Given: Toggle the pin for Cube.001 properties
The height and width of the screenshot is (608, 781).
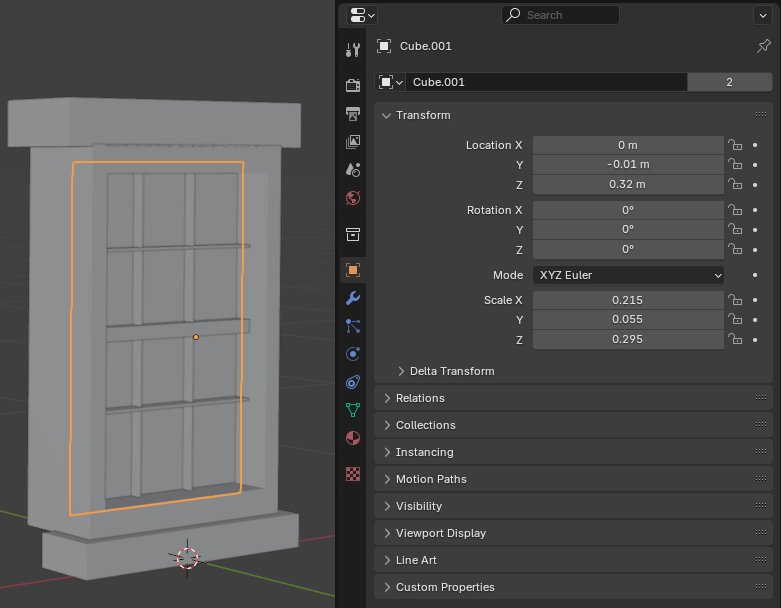Looking at the screenshot, I should tap(764, 46).
